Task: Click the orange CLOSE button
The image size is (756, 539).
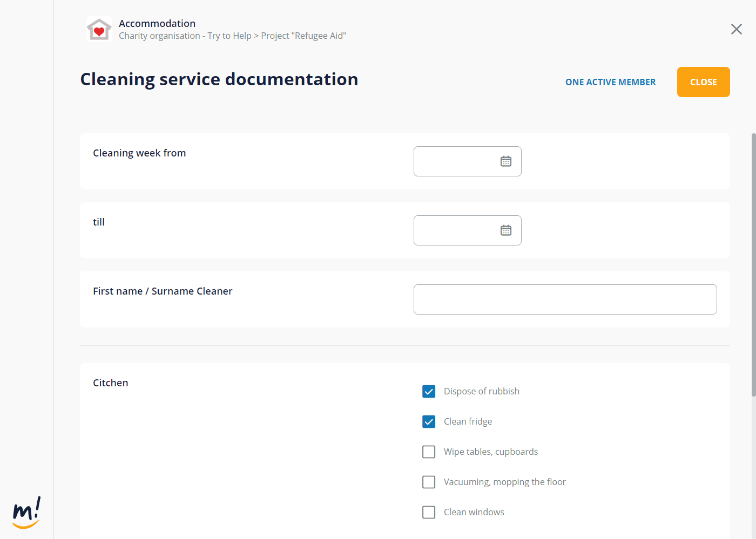Action: [704, 82]
